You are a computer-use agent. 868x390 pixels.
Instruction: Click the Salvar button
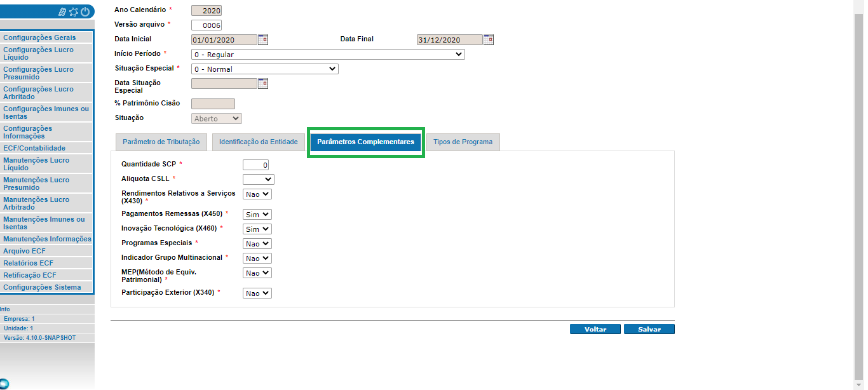tap(649, 329)
